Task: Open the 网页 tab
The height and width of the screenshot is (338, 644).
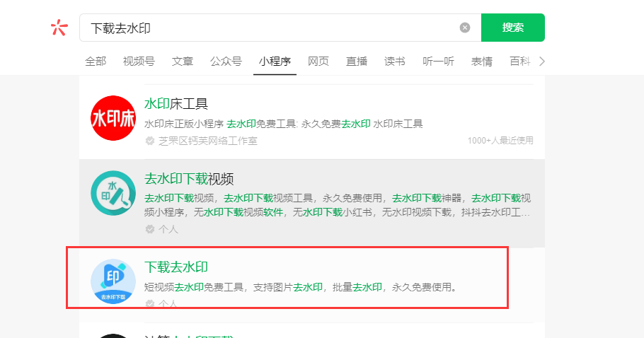Action: (x=318, y=62)
